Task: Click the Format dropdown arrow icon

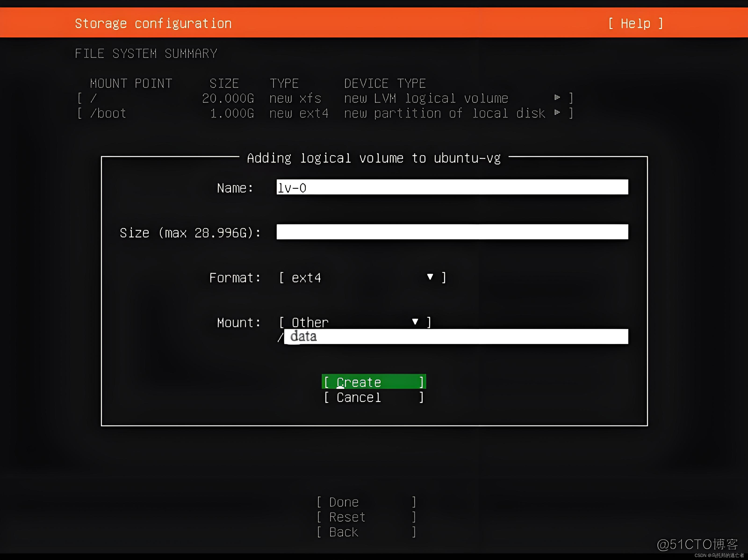Action: pyautogui.click(x=430, y=277)
